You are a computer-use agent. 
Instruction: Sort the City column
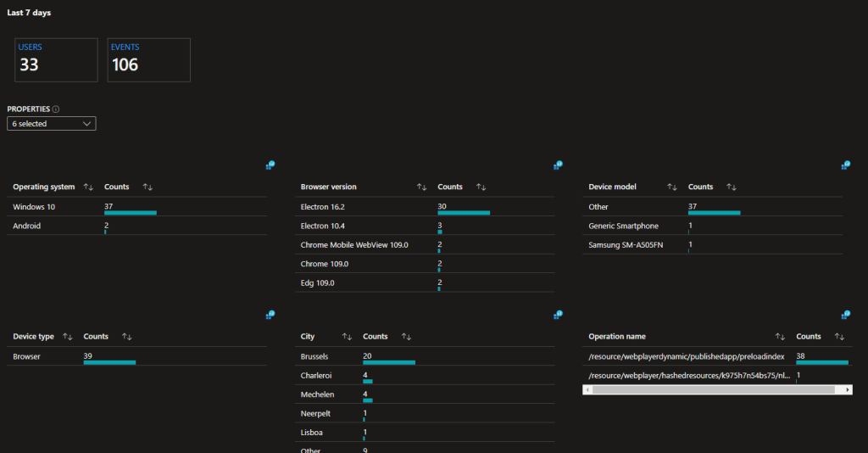347,337
